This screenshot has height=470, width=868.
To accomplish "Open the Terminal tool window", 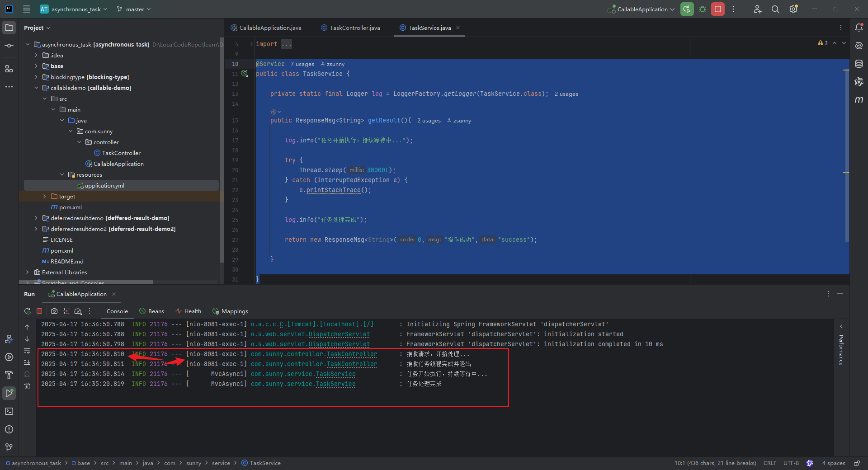I will [9, 411].
